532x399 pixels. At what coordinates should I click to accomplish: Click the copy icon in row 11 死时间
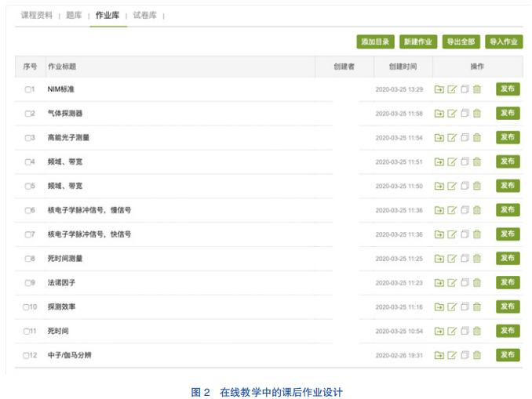coord(465,331)
